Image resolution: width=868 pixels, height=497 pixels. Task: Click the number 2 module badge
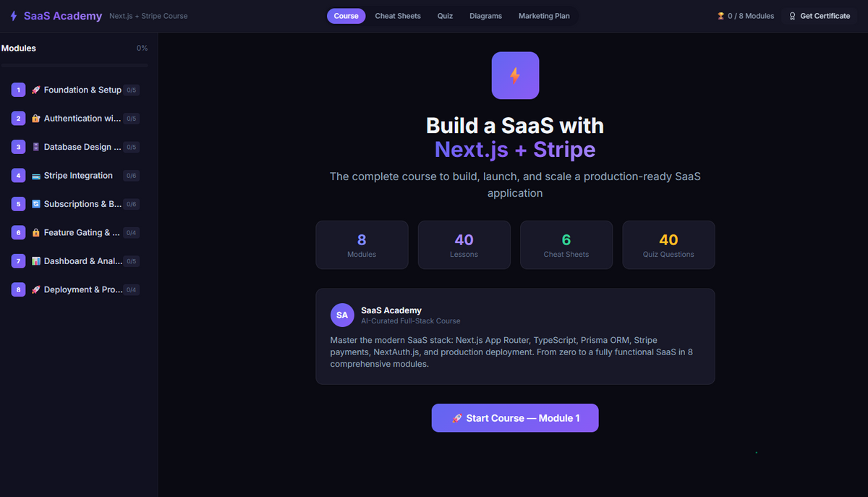(18, 119)
